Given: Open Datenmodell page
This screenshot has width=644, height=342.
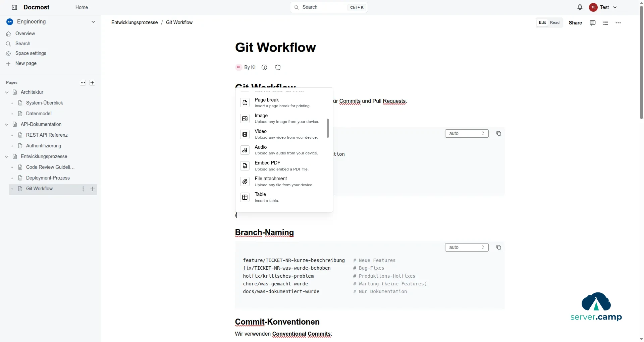Looking at the screenshot, I should pyautogui.click(x=39, y=114).
